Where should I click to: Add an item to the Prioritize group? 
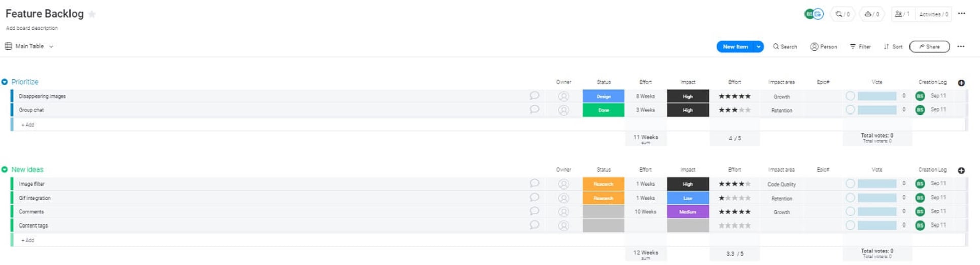pyautogui.click(x=28, y=124)
